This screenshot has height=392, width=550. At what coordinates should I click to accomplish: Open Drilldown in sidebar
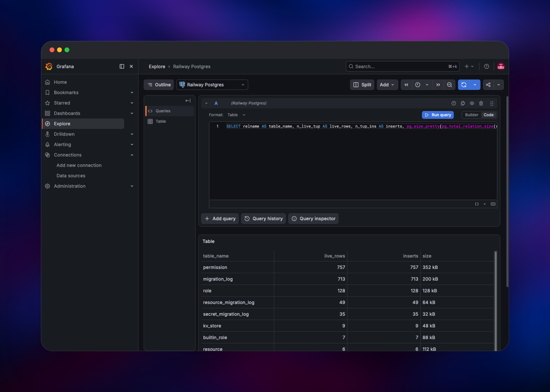[x=64, y=134]
